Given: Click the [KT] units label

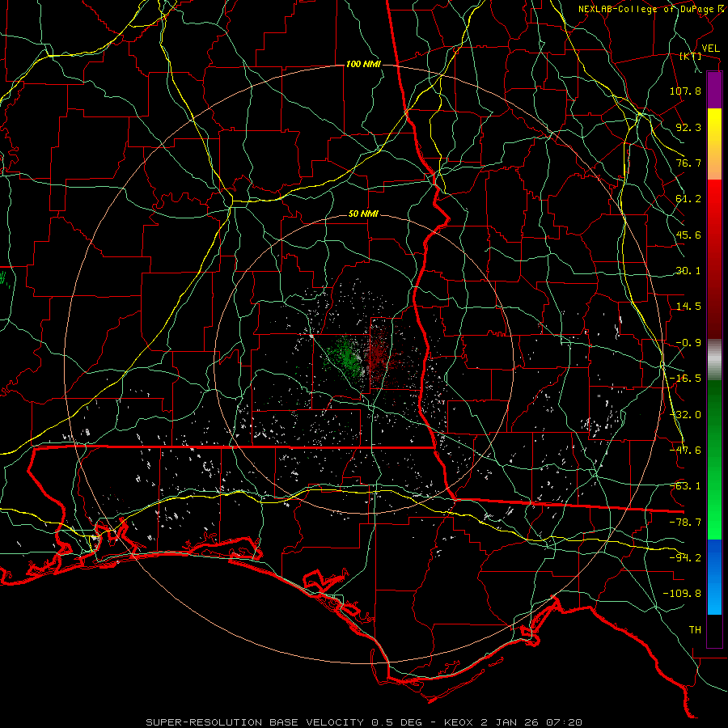Looking at the screenshot, I should pos(691,56).
